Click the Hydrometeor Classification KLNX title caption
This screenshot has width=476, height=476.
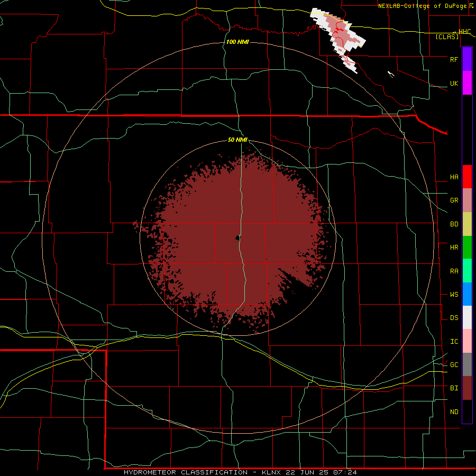click(x=240, y=472)
